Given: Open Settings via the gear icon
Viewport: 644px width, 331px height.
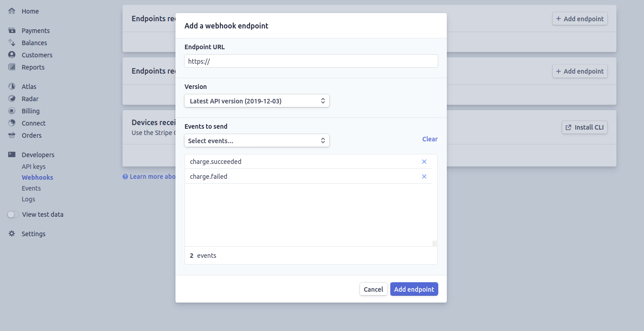Looking at the screenshot, I should pyautogui.click(x=12, y=234).
